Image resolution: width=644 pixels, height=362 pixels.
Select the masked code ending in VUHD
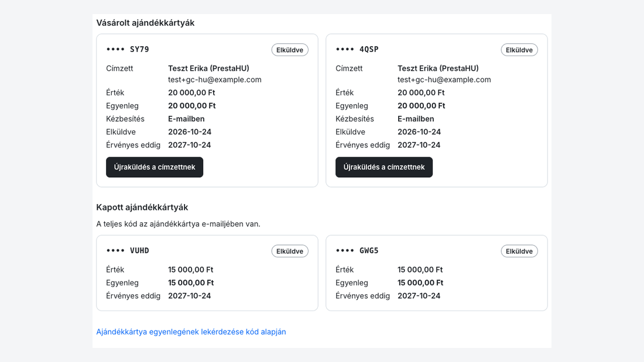tap(128, 250)
